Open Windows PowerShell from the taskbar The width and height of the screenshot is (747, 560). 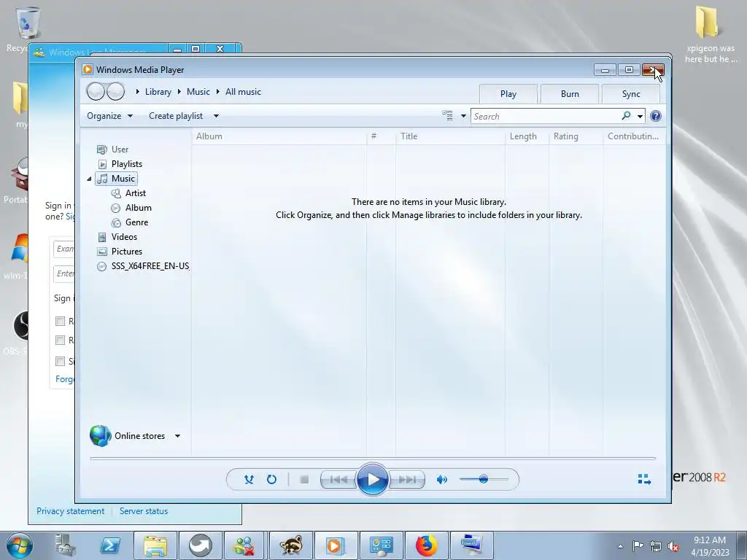[109, 545]
